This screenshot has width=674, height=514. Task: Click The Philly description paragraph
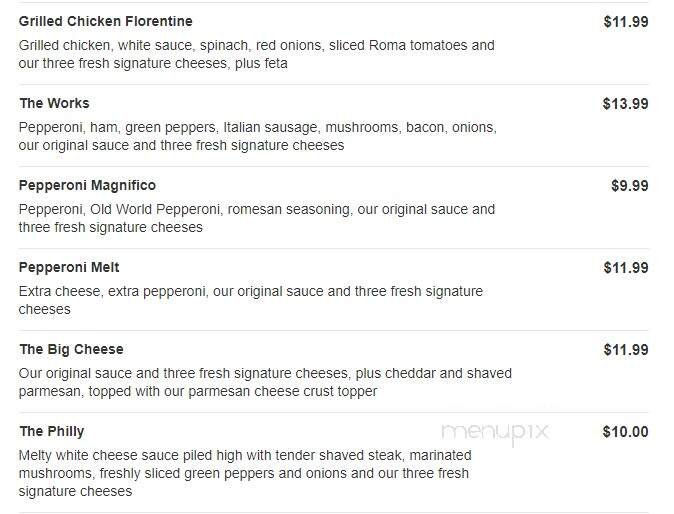coord(244,473)
